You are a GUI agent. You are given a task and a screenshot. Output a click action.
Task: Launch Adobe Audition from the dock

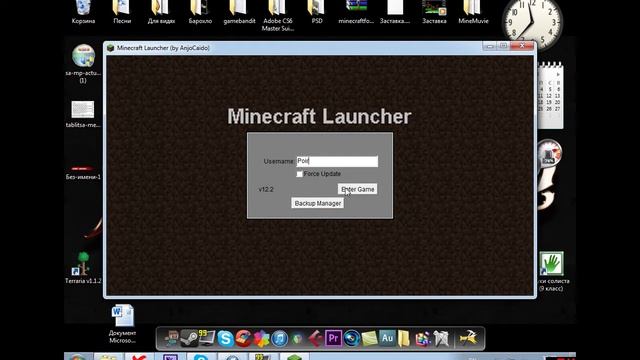(x=387, y=339)
